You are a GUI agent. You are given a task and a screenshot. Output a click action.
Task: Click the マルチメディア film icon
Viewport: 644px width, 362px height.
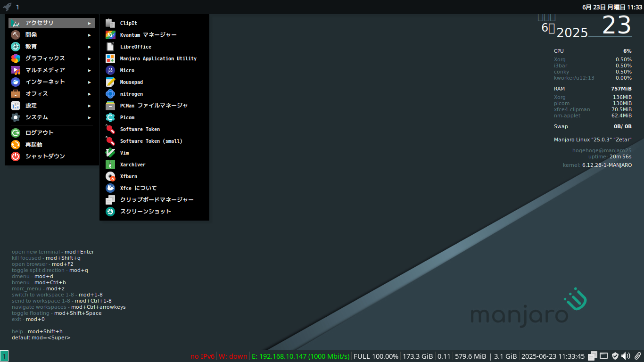click(16, 70)
